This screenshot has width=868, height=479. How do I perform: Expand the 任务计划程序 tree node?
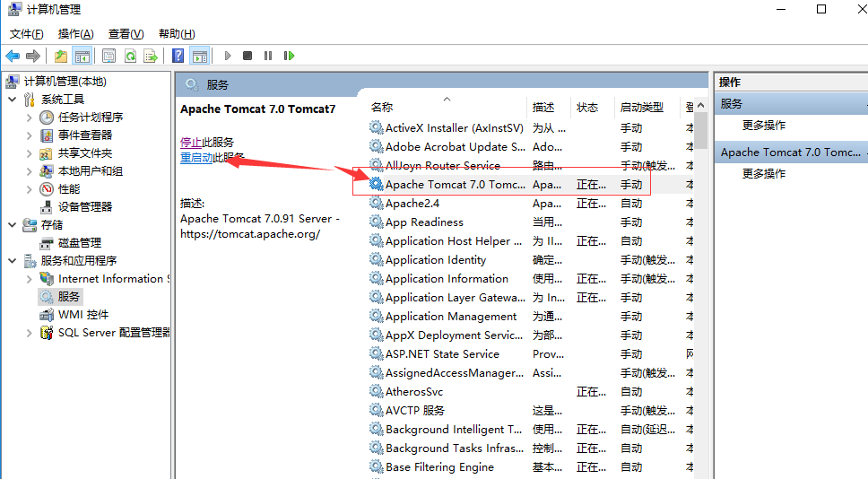pos(30,118)
